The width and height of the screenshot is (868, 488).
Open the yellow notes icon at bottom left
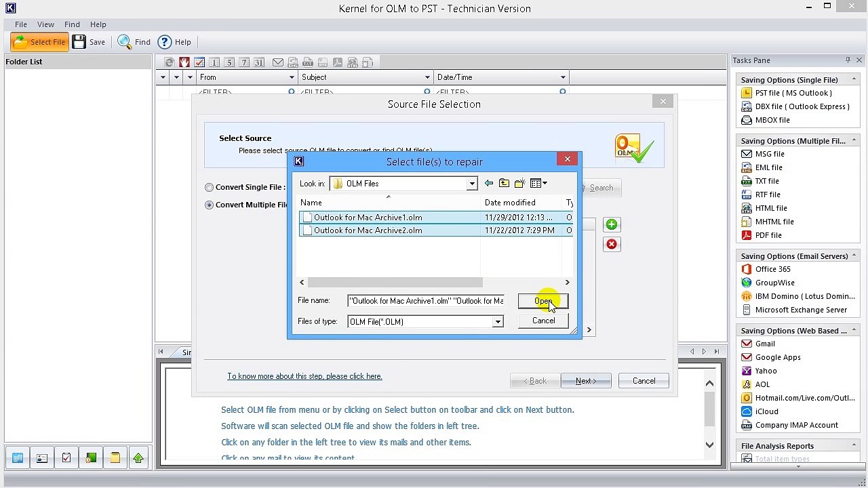[115, 458]
